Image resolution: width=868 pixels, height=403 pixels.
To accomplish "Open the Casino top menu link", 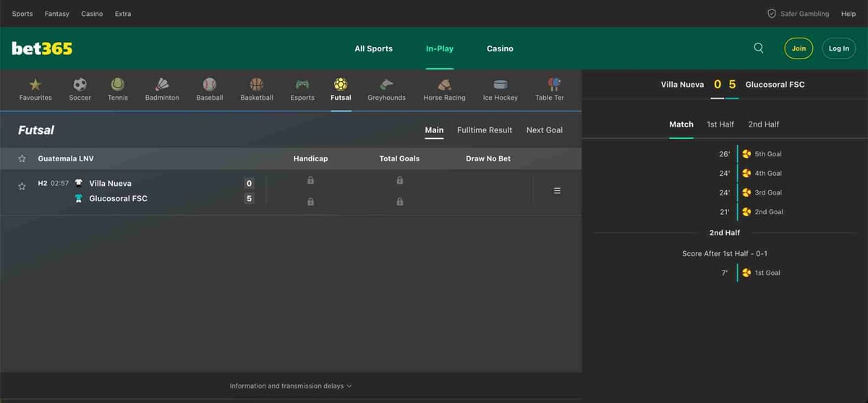I will pos(92,14).
